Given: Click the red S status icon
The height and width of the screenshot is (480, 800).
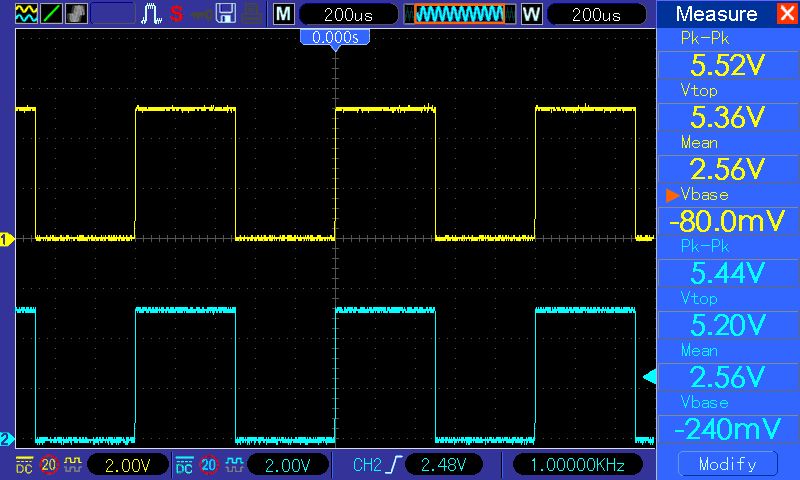Looking at the screenshot, I should 177,14.
